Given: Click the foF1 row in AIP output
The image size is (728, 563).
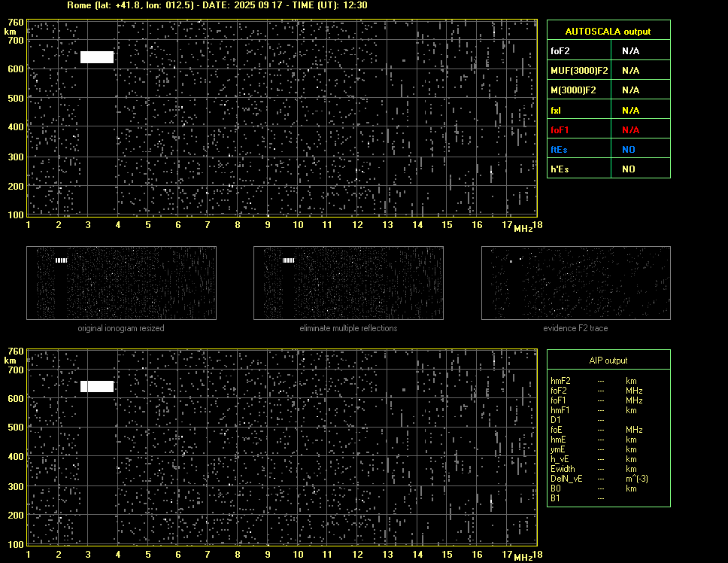Looking at the screenshot, I should point(596,400).
